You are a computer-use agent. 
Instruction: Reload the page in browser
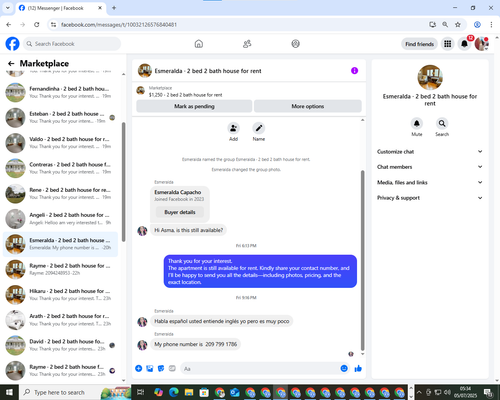37,24
